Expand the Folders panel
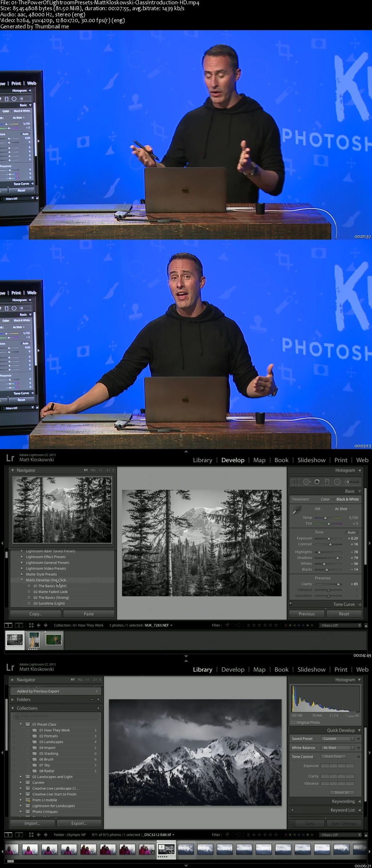 [x=13, y=699]
